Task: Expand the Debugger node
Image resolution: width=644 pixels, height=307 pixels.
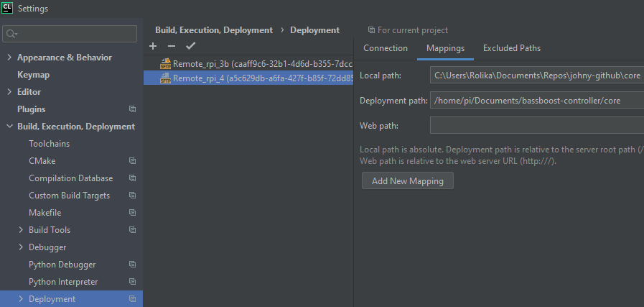Action: (21, 247)
